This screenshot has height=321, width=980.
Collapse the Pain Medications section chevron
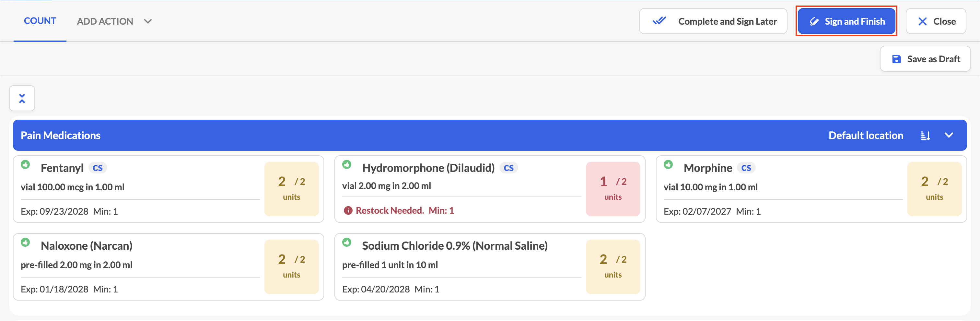click(x=949, y=135)
